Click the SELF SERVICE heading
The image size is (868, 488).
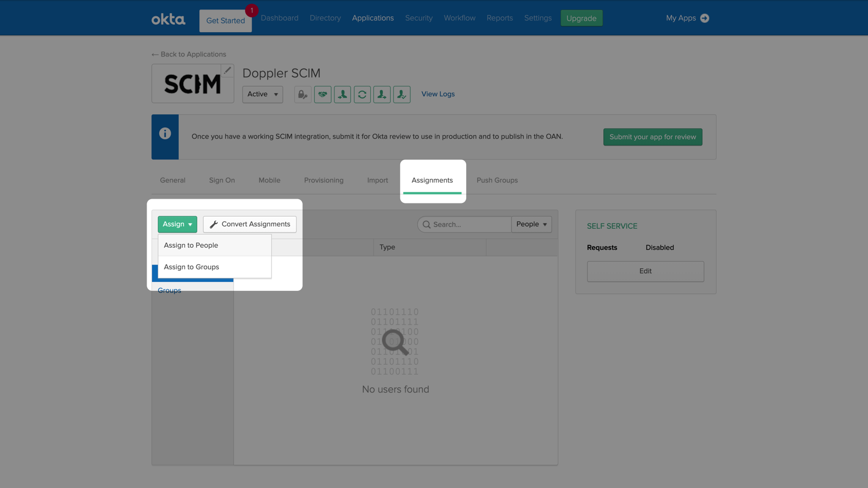pos(612,226)
